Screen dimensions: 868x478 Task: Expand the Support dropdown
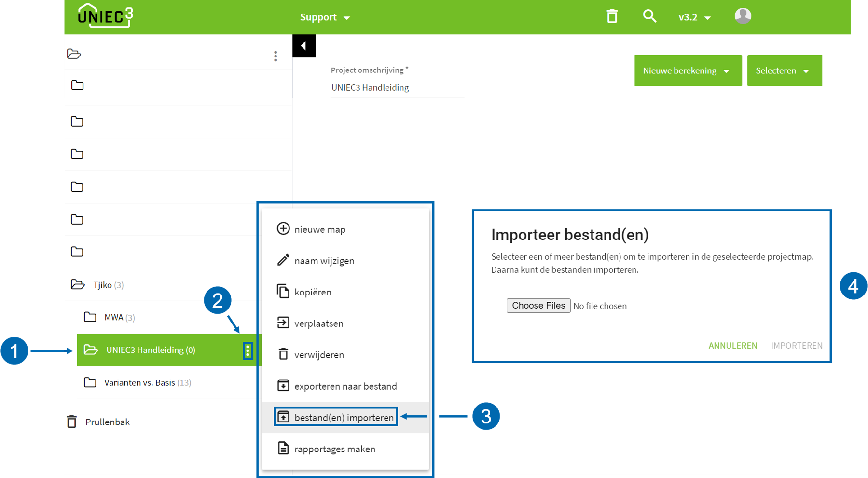coord(325,17)
